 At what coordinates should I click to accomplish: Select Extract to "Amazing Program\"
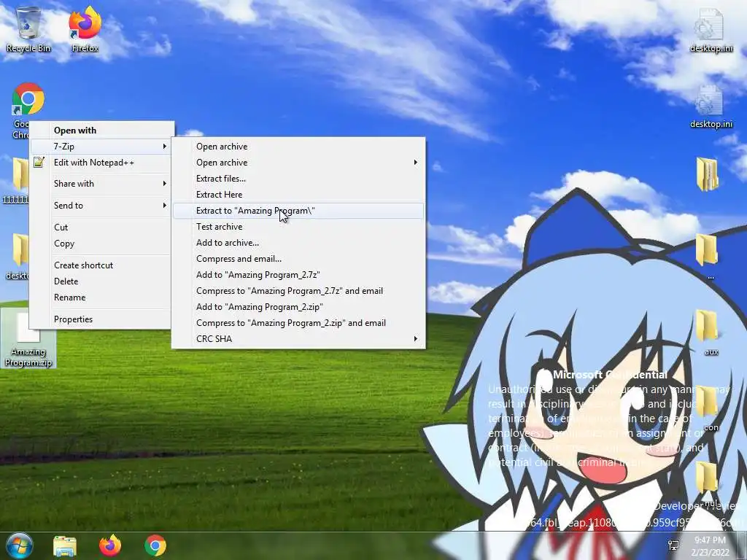pyautogui.click(x=298, y=211)
